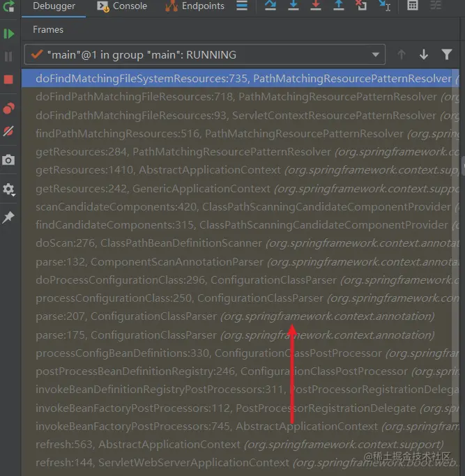
Task: Step Into the method call
Action: click(x=293, y=6)
